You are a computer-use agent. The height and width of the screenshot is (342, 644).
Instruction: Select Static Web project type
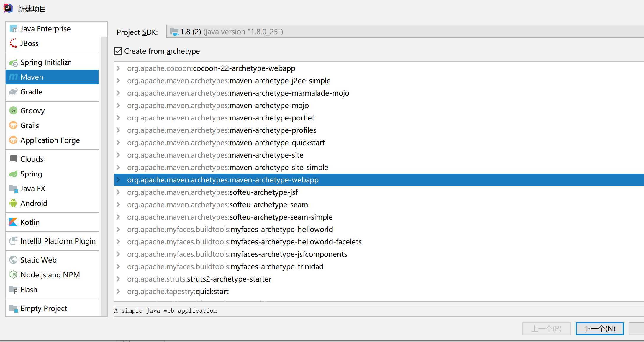click(x=52, y=260)
